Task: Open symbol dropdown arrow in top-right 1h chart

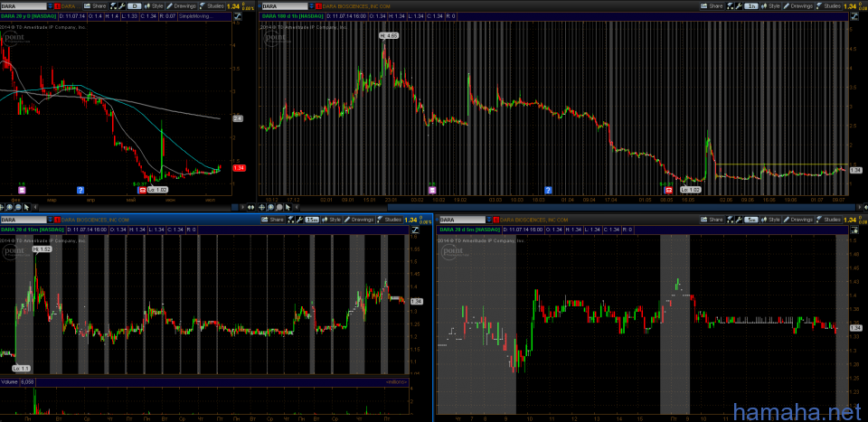Action: (x=312, y=6)
